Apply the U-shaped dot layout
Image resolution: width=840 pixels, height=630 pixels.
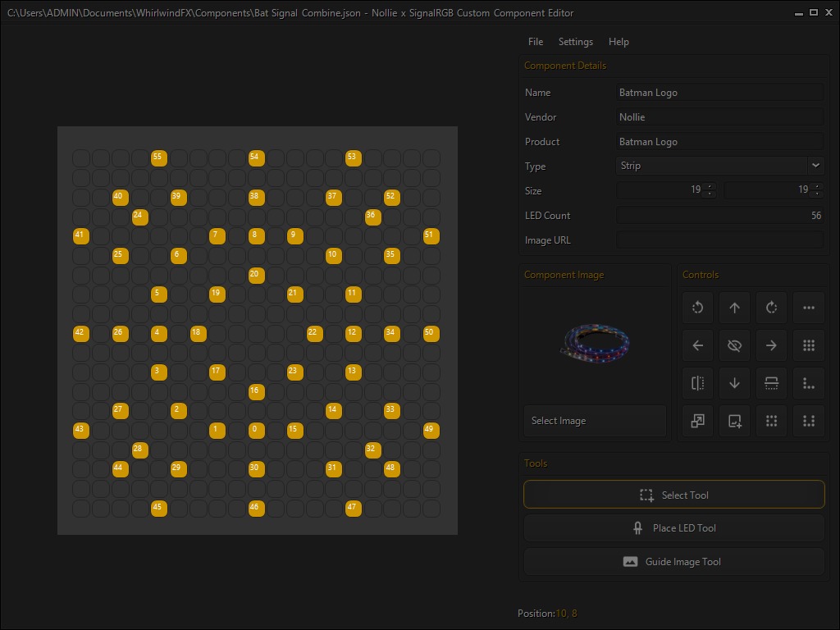[x=808, y=421]
